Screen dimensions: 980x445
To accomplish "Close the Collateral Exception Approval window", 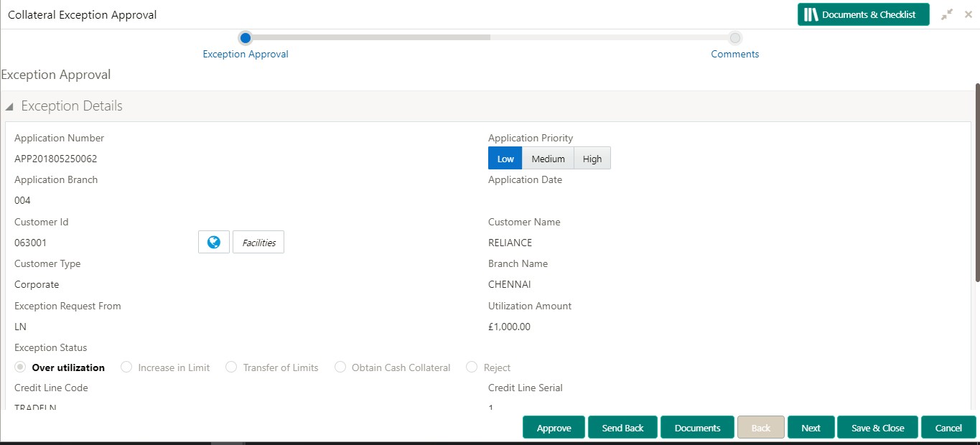I will point(969,14).
